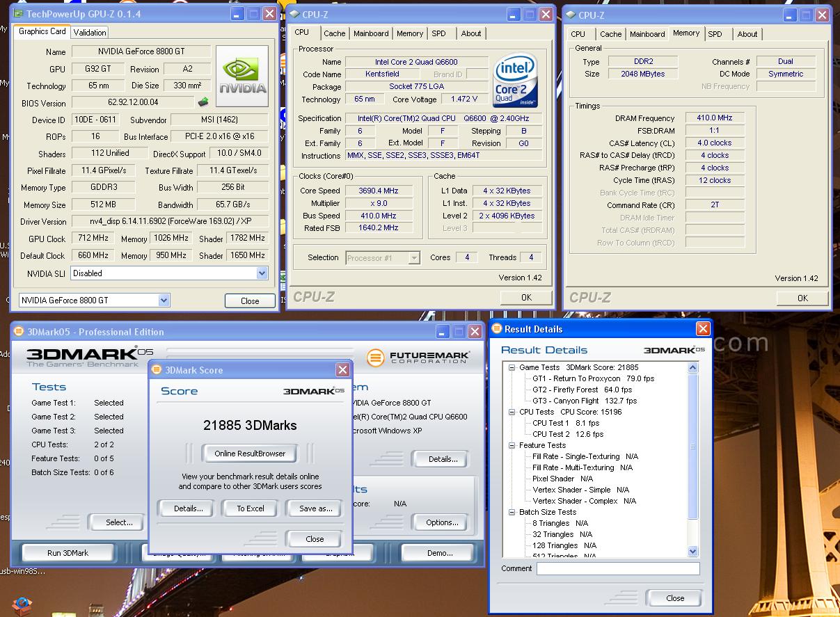Image resolution: width=840 pixels, height=617 pixels.
Task: Select the Pixel Shader row
Action: [x=562, y=479]
